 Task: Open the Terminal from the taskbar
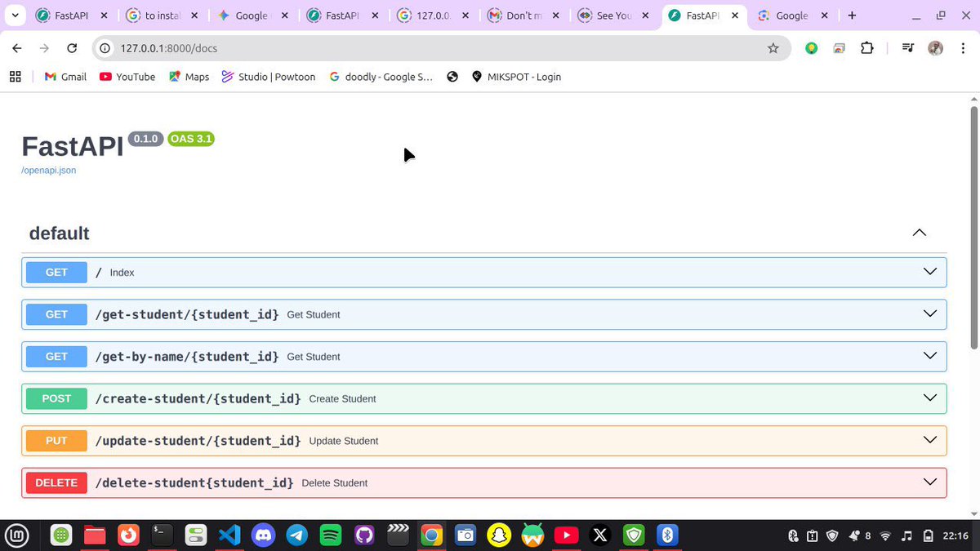pyautogui.click(x=163, y=535)
